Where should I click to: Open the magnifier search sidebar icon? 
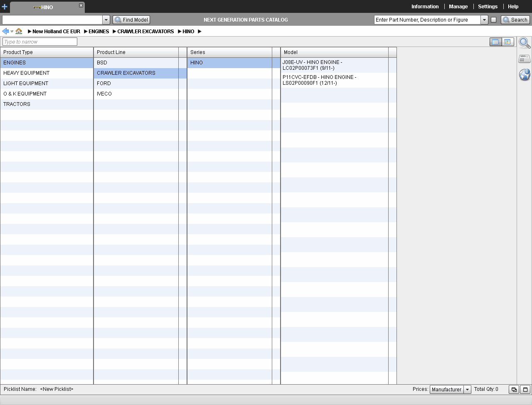(525, 43)
